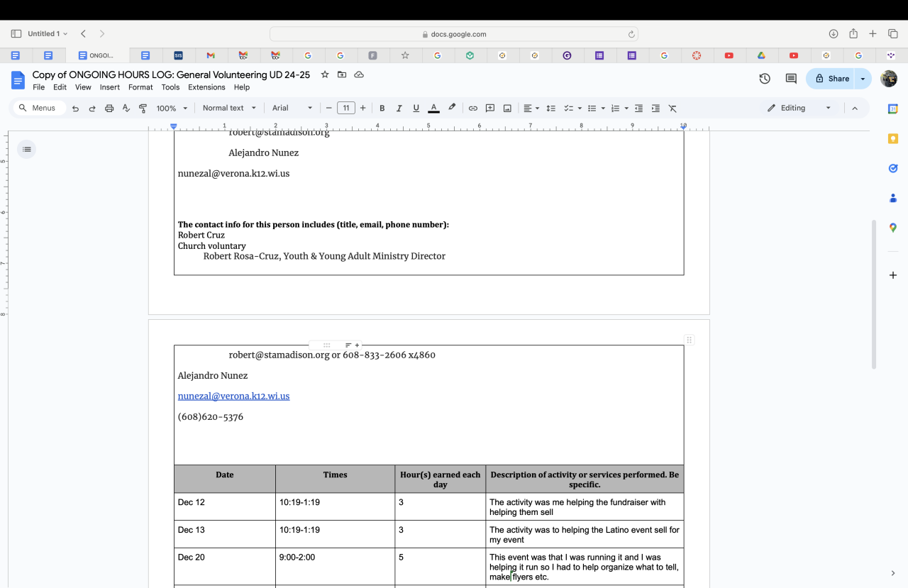
Task: Click the Undo arrow in the toolbar
Action: 75,109
